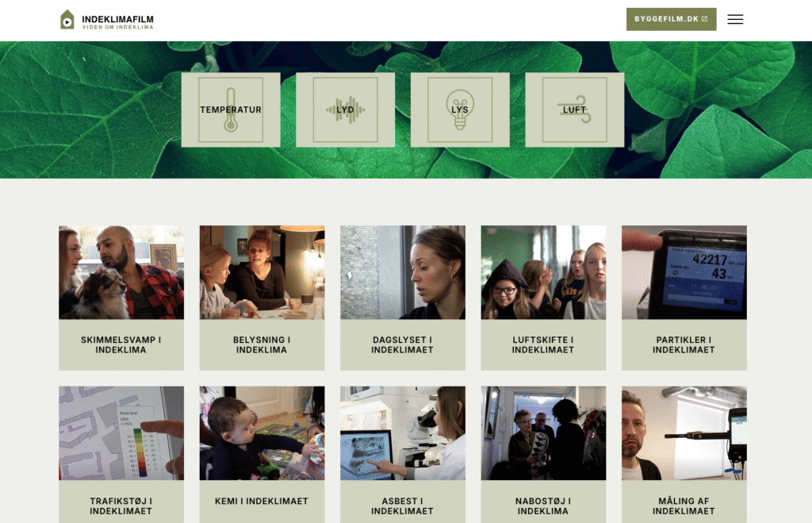Click the Partikler i indeklimaet title
812x523 pixels.
tap(684, 344)
